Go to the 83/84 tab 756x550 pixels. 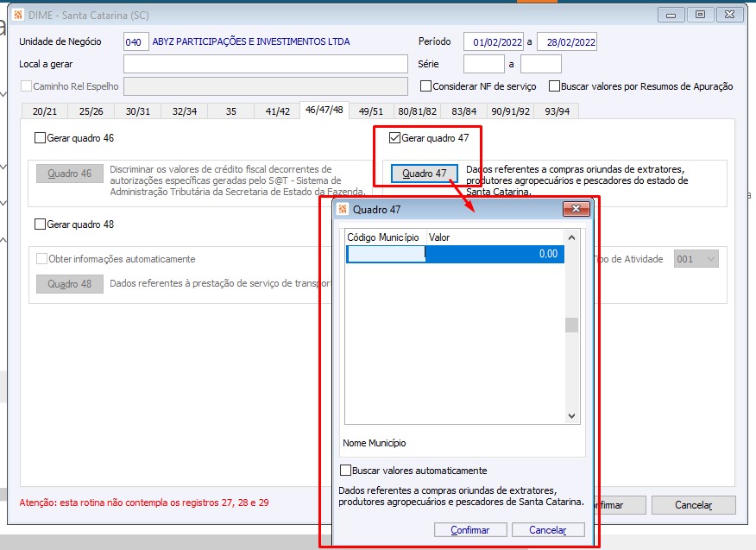(463, 111)
